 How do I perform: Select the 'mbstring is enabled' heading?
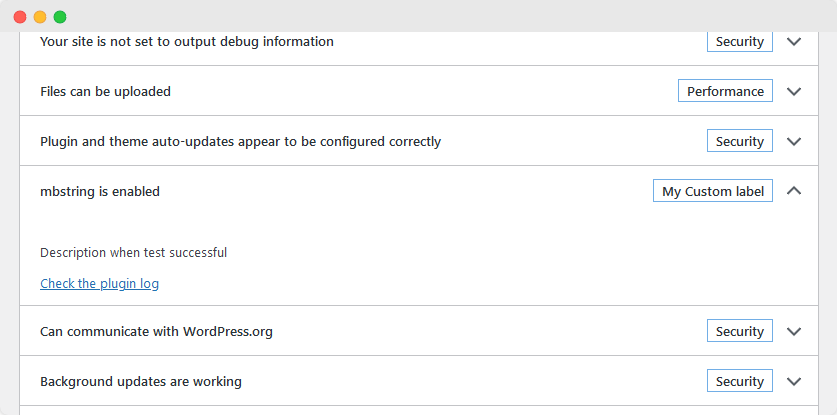coord(100,191)
